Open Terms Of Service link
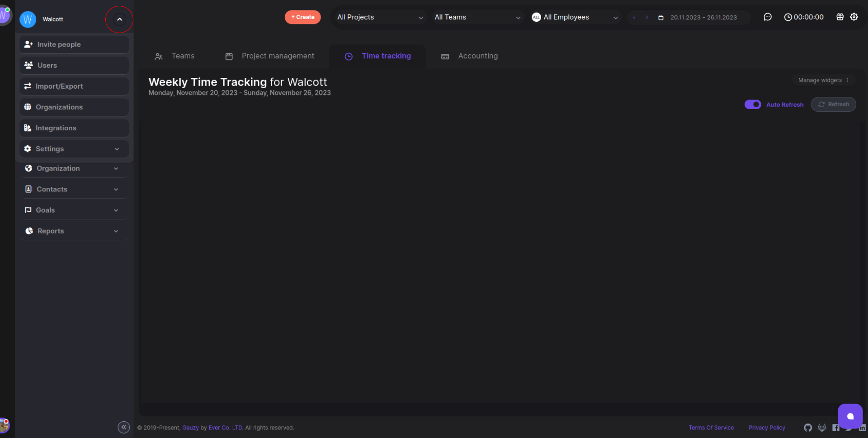 pyautogui.click(x=711, y=428)
